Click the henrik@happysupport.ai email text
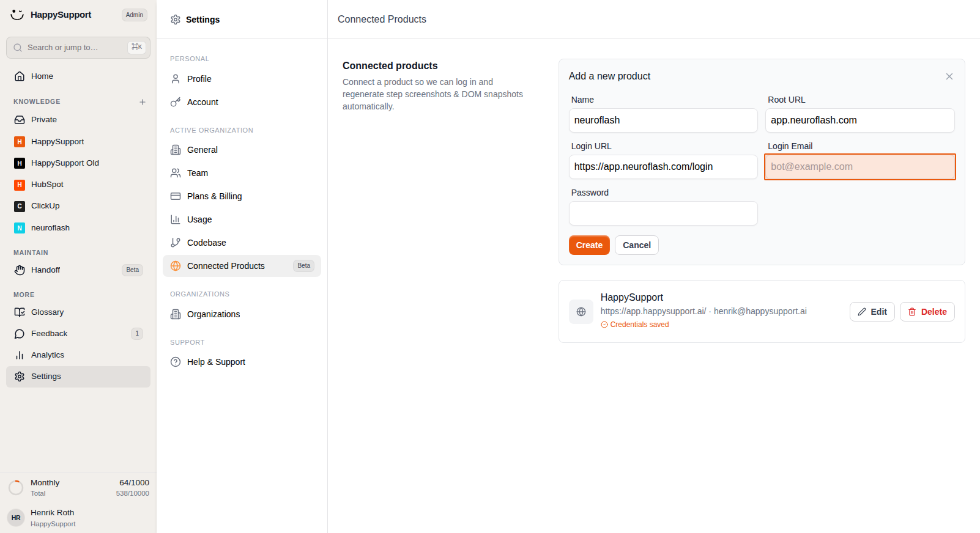The image size is (980, 533). [x=760, y=311]
